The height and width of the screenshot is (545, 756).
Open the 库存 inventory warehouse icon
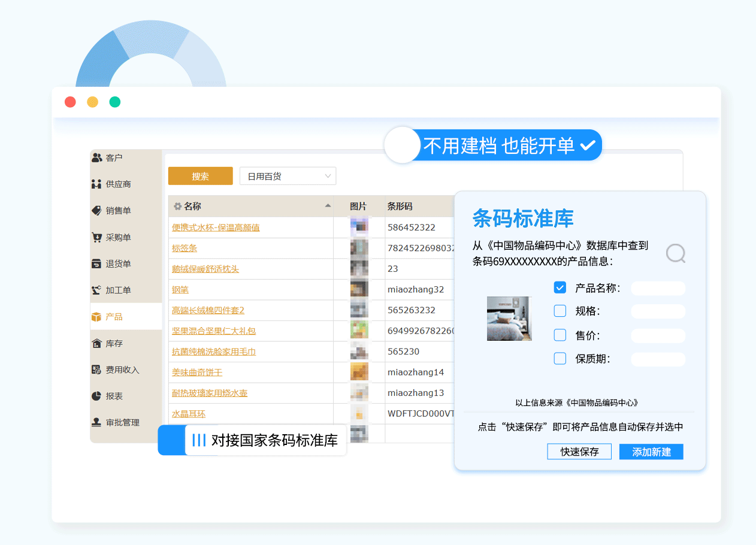point(96,343)
